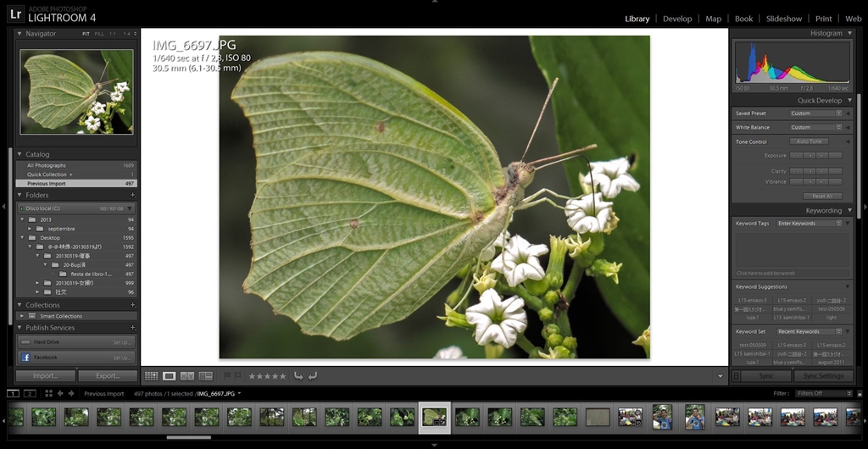Collapse the Histogram panel
The height and width of the screenshot is (449, 868).
click(850, 33)
